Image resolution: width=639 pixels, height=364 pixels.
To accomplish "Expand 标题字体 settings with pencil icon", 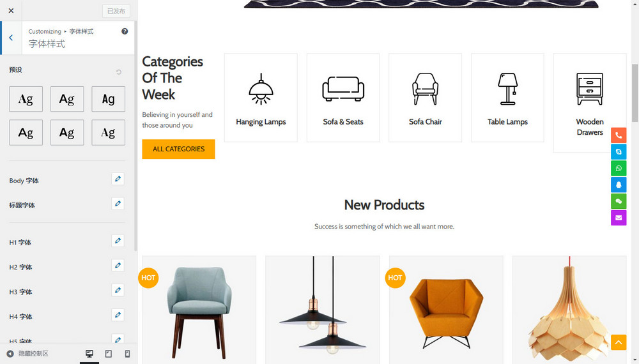I will [x=118, y=204].
